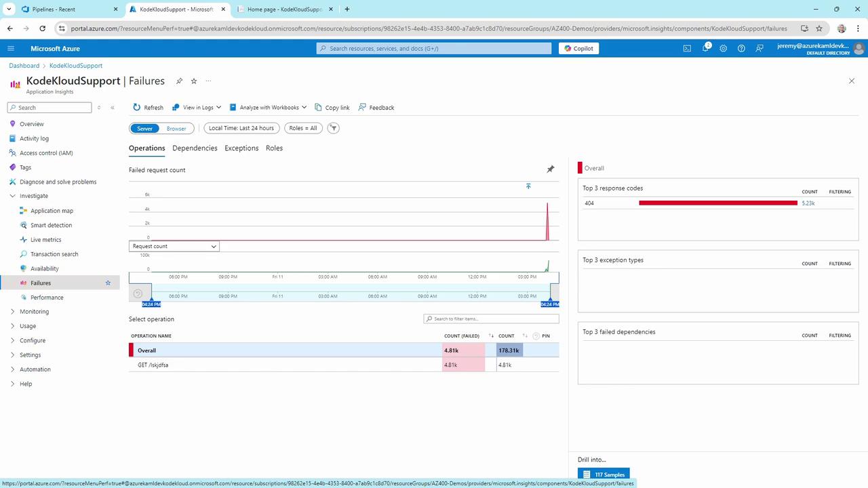Open the Azure help question-mark icon
This screenshot has height=488, width=868.
[x=741, y=48]
